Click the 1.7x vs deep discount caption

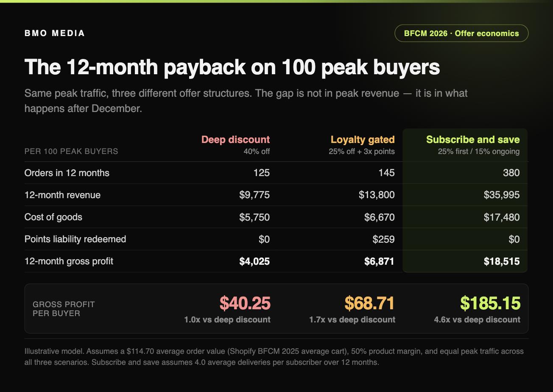coord(352,319)
